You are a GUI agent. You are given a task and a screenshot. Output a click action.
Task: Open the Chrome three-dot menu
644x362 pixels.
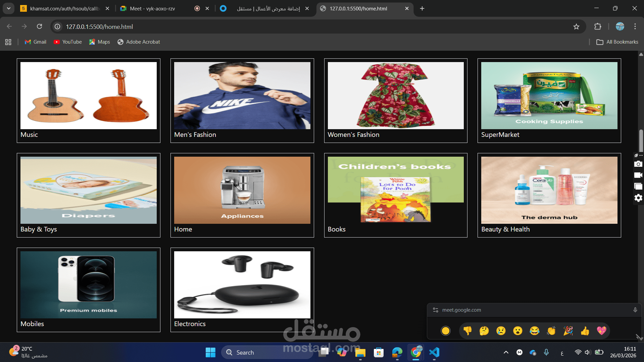(x=635, y=27)
